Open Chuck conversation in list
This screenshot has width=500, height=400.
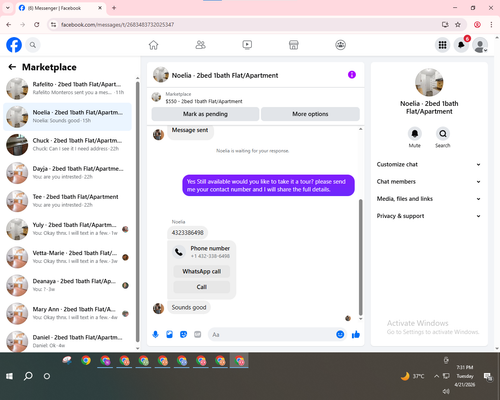[67, 145]
